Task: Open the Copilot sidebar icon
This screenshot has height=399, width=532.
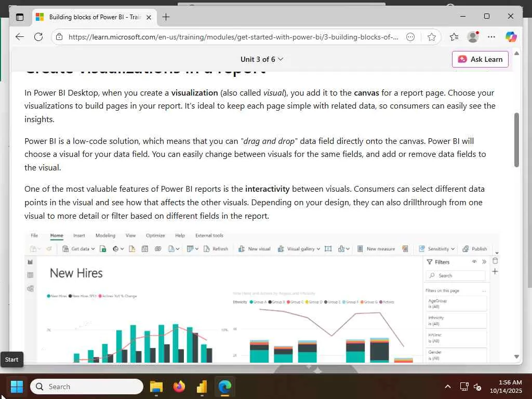Action: click(511, 37)
